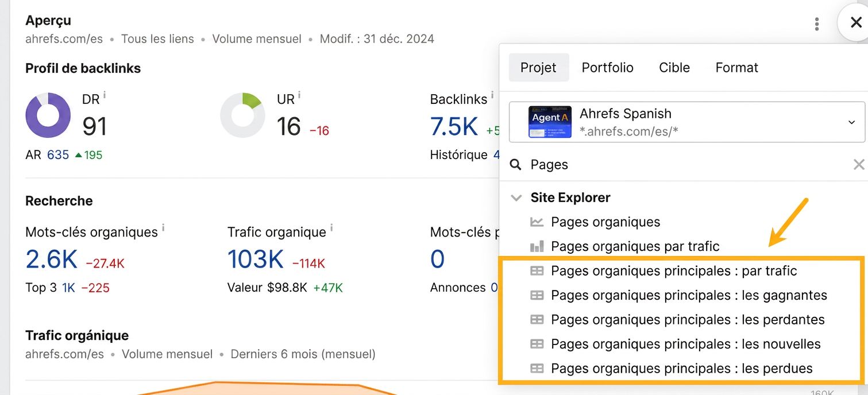Switch to the Projet tab
Viewport: 868px width, 395px height.
pos(538,68)
